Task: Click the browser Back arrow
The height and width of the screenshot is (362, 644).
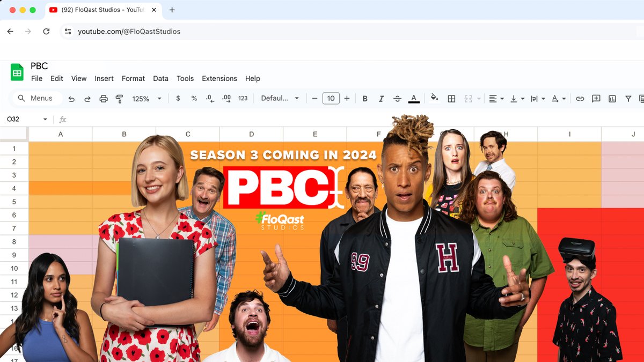Action: (x=10, y=32)
